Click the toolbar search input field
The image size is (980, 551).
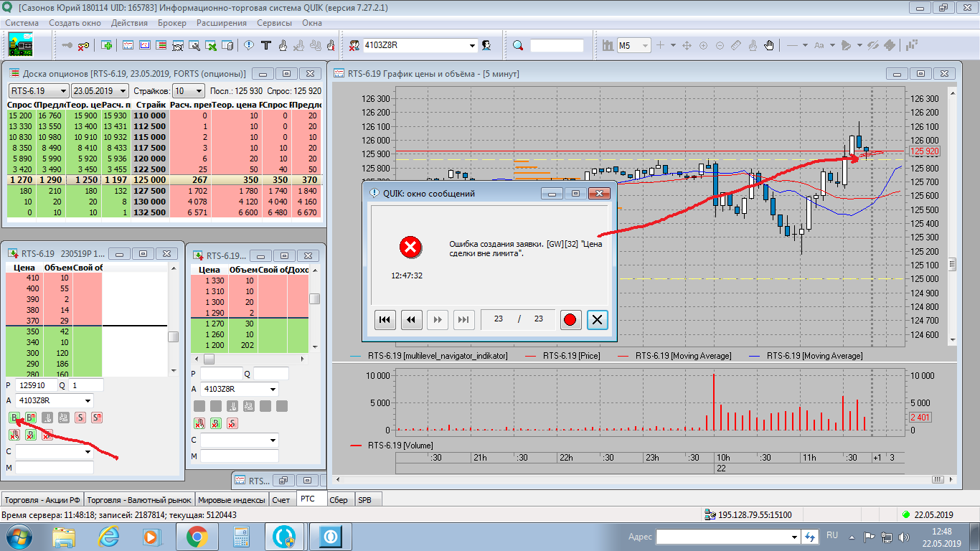tap(557, 45)
